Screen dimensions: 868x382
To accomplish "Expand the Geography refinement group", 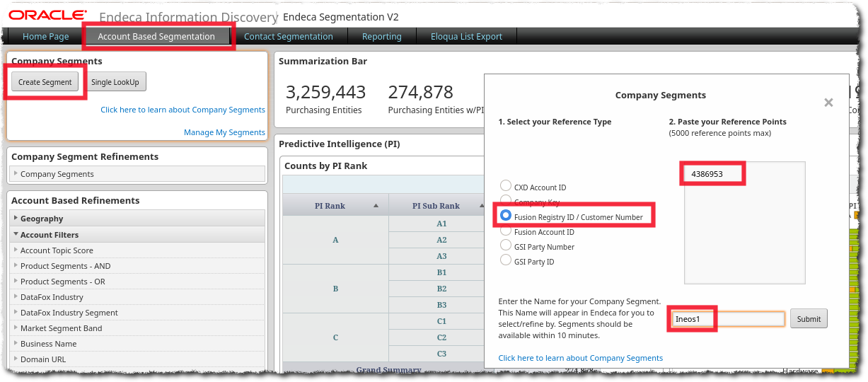I will pyautogui.click(x=137, y=219).
